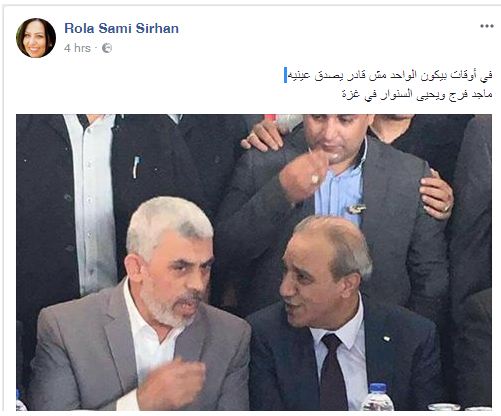Screen dimensions: 501x416
Task: Click the blue text cursor bar beside caption
Action: (x=285, y=75)
